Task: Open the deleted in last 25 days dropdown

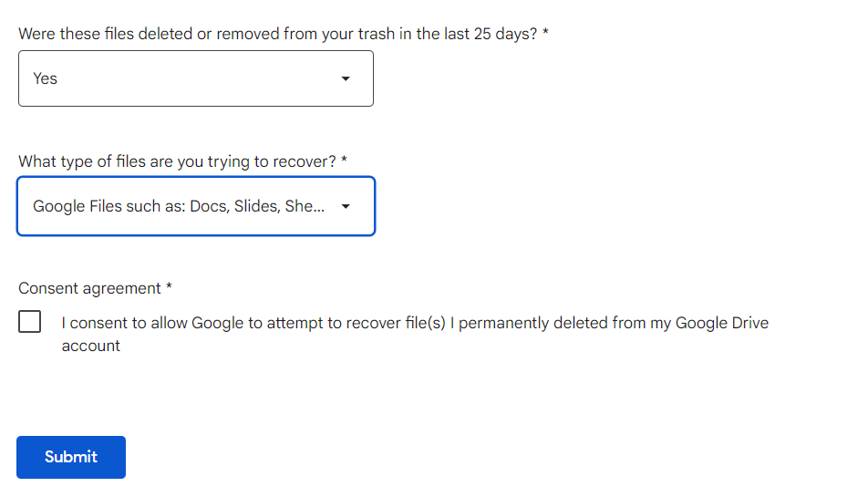Action: (x=195, y=78)
